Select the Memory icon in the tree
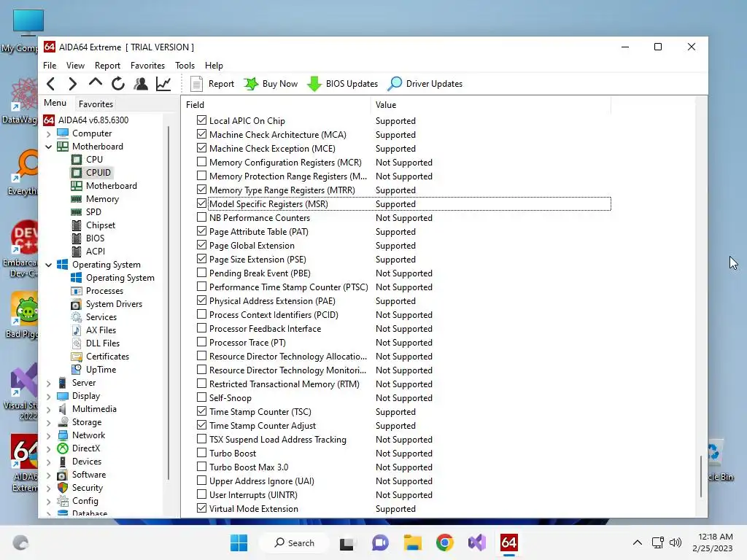747x560 pixels. point(76,199)
